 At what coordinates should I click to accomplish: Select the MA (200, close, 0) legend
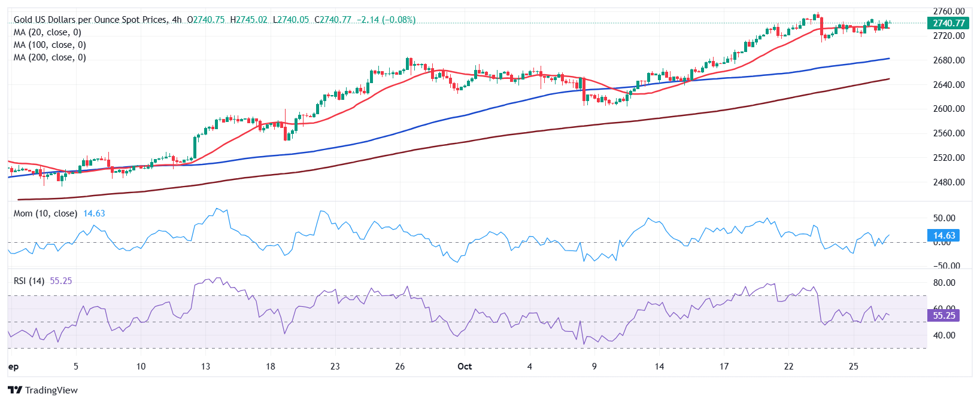50,57
